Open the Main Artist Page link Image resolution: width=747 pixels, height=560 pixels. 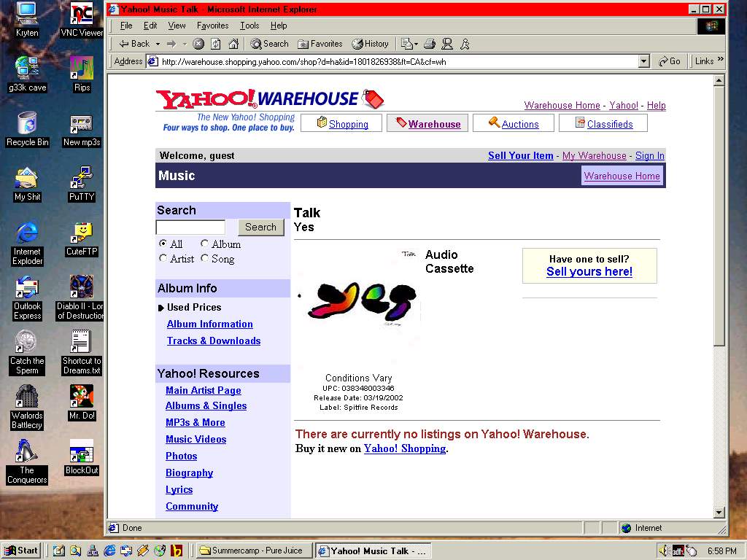[x=204, y=391]
